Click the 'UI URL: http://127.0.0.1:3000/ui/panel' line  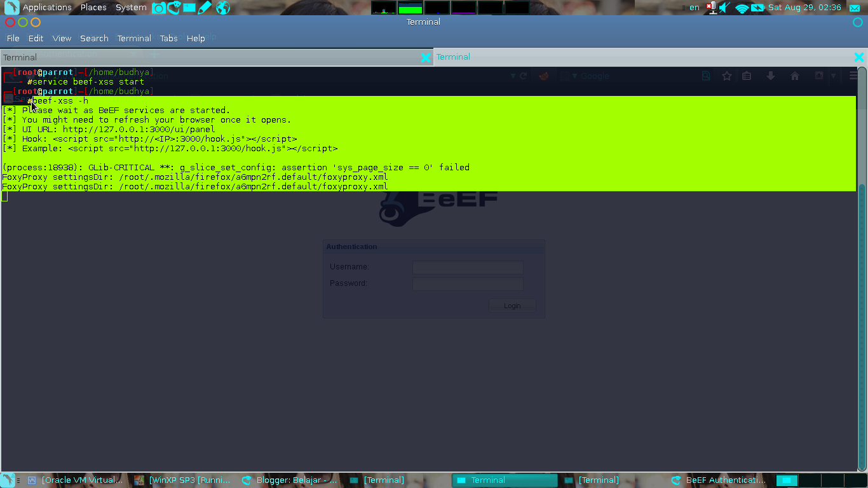109,129
